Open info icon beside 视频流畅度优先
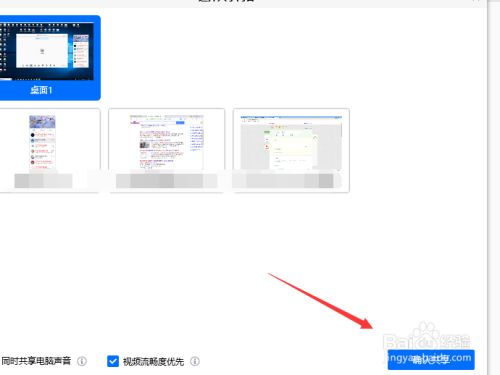 pyautogui.click(x=195, y=361)
